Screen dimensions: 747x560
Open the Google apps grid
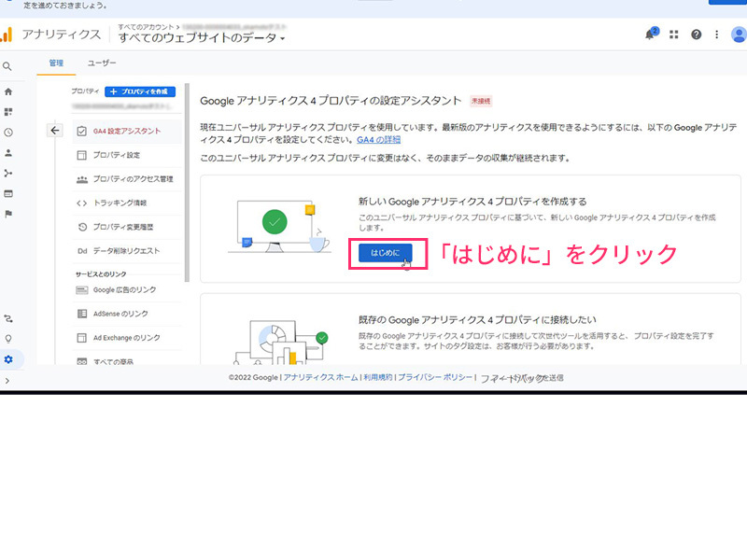673,35
